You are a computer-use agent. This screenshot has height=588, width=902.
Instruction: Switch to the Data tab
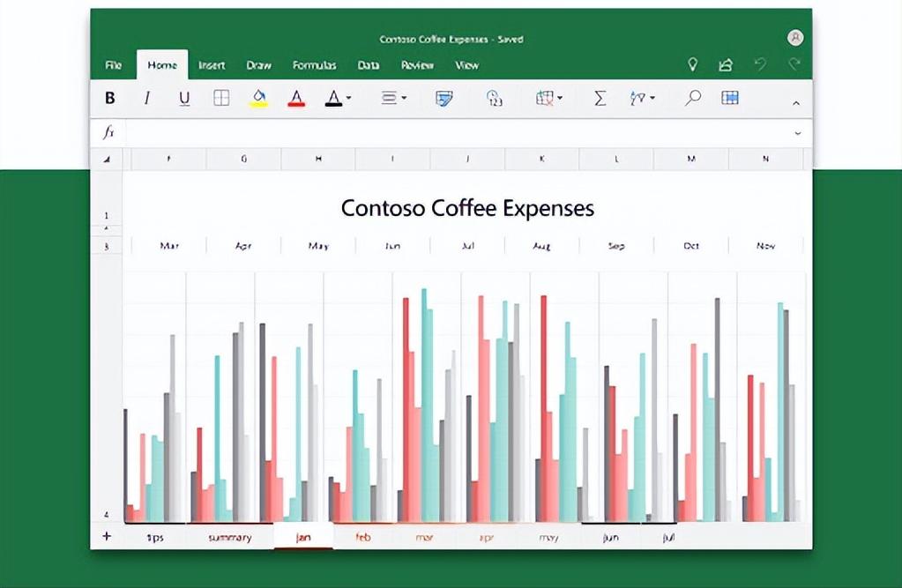click(369, 65)
